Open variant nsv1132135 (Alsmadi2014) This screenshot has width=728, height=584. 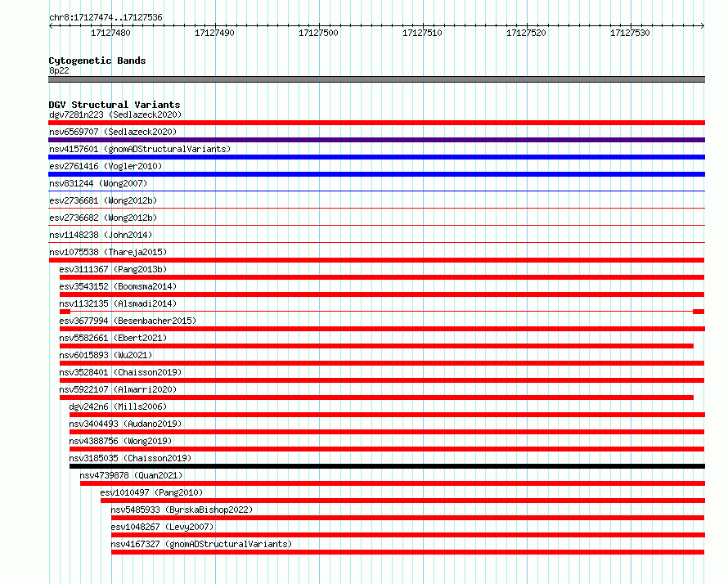(x=118, y=303)
